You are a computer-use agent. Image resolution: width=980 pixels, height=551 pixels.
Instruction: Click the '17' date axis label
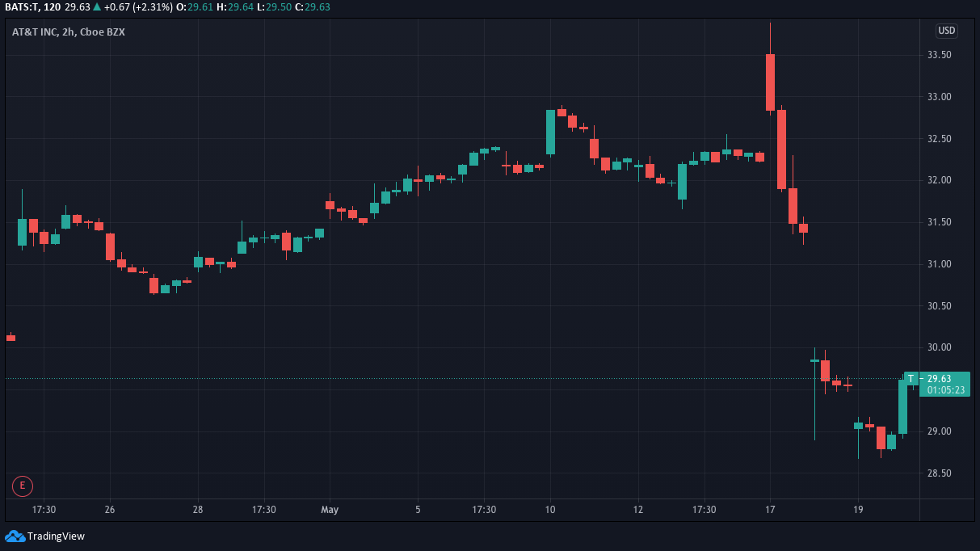coord(770,510)
